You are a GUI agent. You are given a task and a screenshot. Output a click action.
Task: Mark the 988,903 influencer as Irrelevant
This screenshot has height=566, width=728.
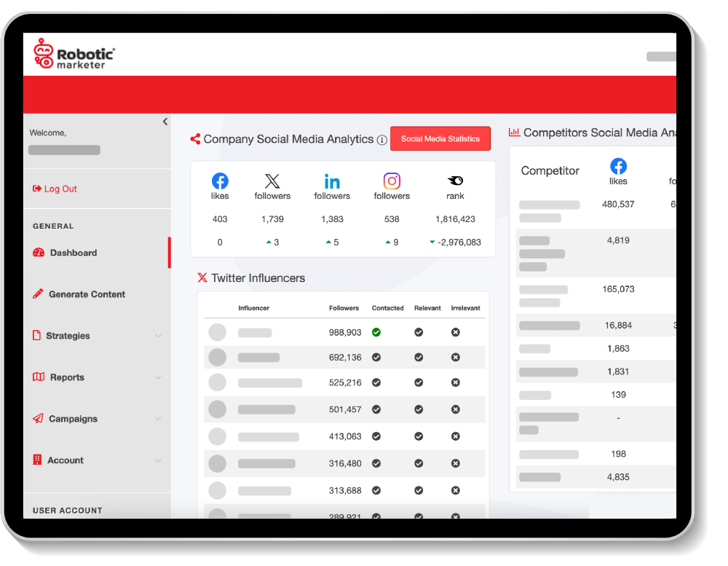(456, 332)
